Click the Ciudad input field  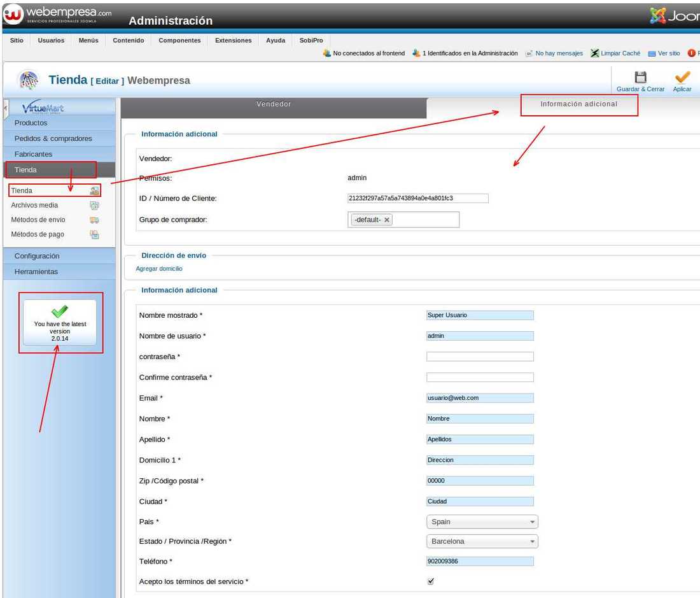[x=480, y=502]
